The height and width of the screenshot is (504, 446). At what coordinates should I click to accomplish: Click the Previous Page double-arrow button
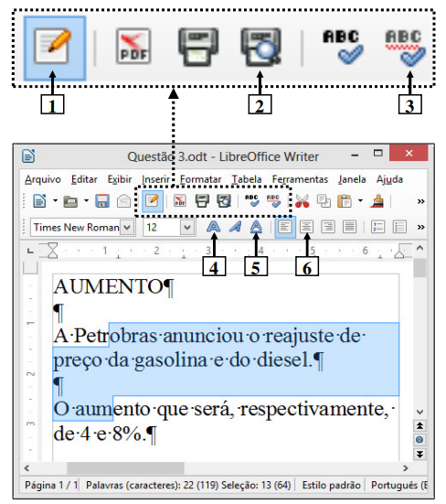(419, 426)
